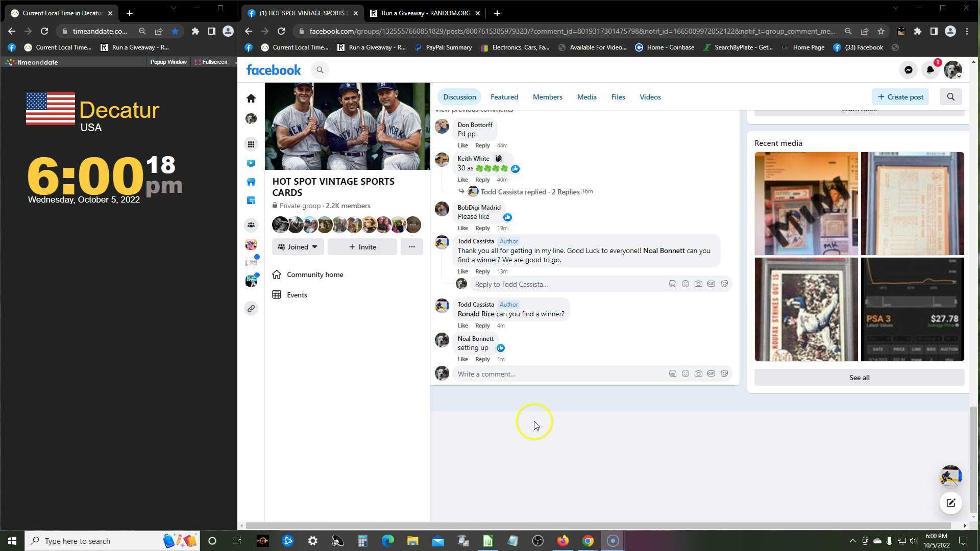Viewport: 980px width, 551px height.
Task: Open the Marketplace icon in the left sidebar
Action: coord(251,182)
